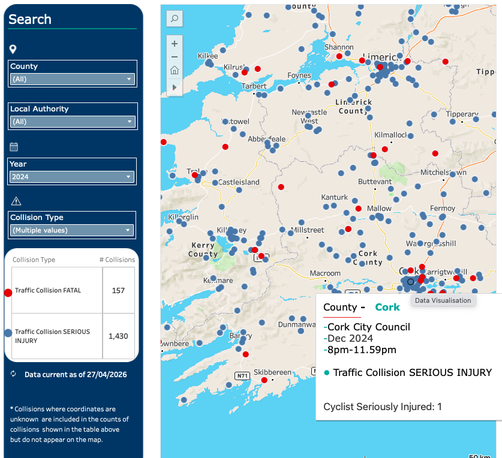This screenshot has height=458, width=502.
Task: Open the County dropdown showing (All)
Action: [72, 79]
